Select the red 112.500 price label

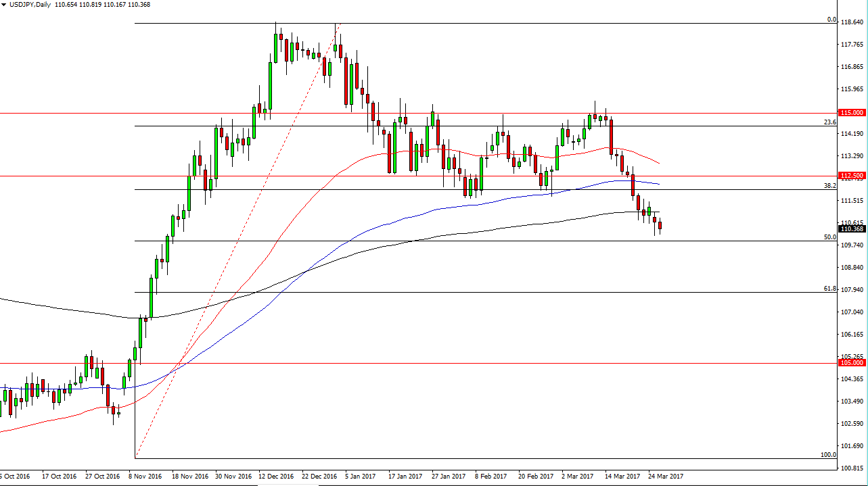click(x=852, y=176)
